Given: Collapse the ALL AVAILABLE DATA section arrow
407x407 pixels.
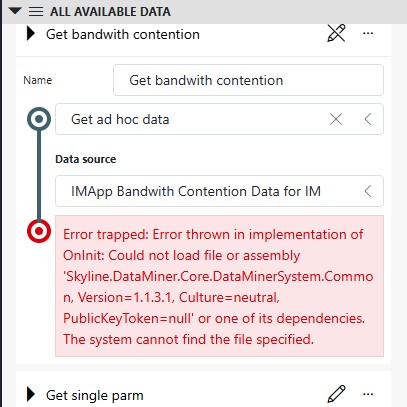Looking at the screenshot, I should coord(15,11).
